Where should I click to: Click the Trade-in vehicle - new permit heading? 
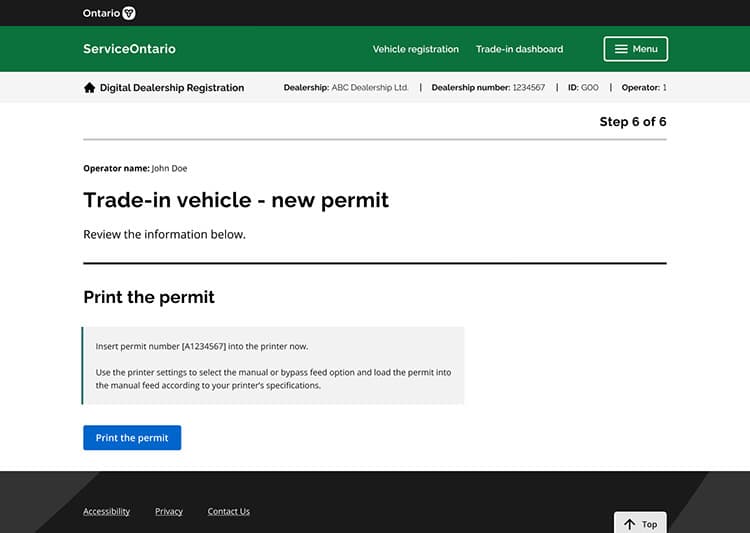(236, 200)
